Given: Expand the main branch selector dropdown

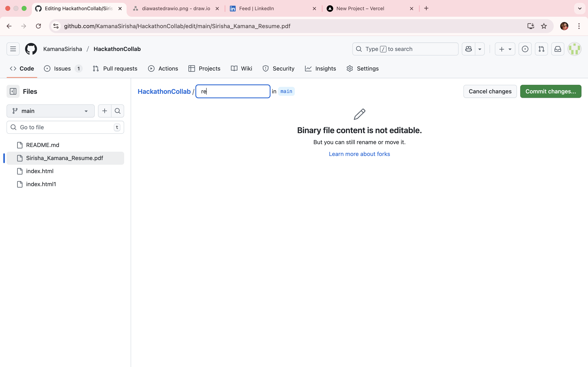Looking at the screenshot, I should coord(51,111).
